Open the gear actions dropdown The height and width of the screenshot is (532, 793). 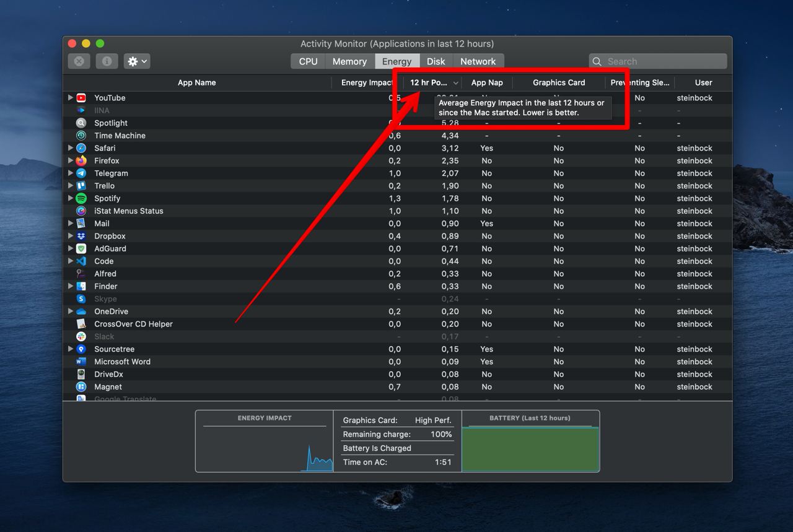click(x=137, y=61)
